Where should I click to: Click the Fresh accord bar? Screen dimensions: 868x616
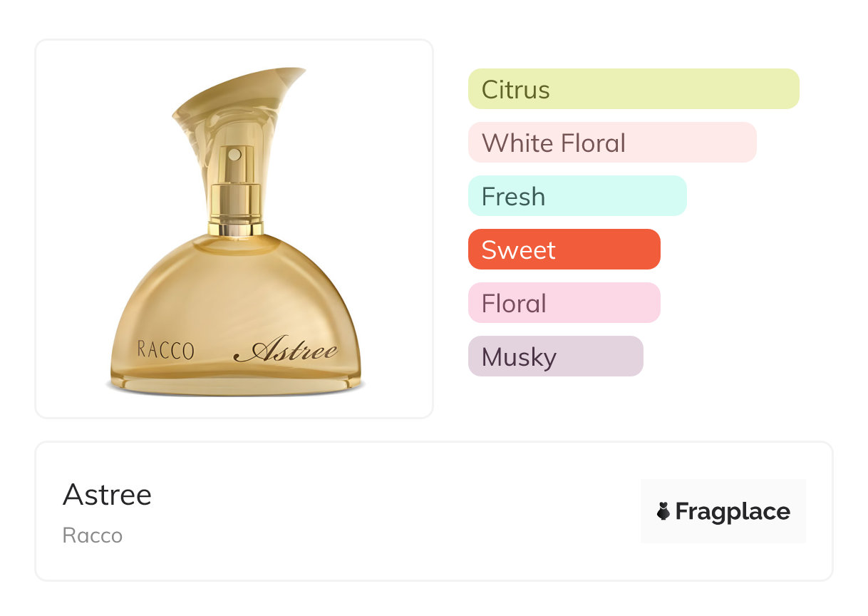coord(577,196)
